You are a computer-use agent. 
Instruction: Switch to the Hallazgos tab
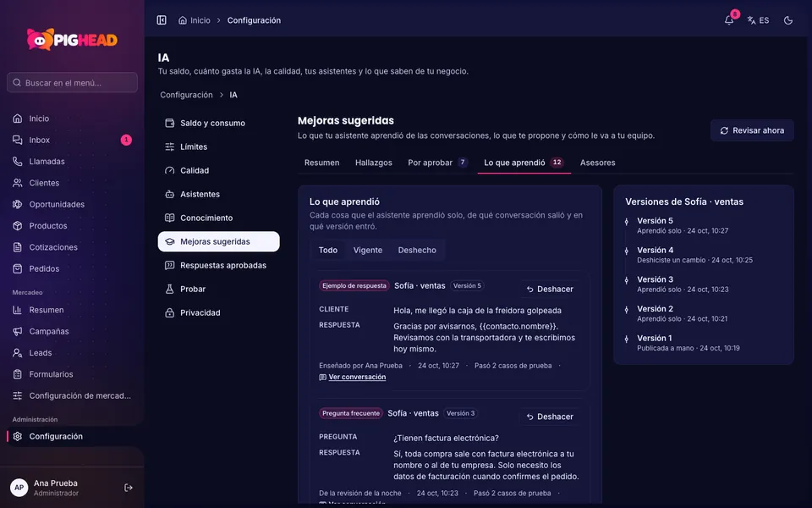(x=373, y=163)
